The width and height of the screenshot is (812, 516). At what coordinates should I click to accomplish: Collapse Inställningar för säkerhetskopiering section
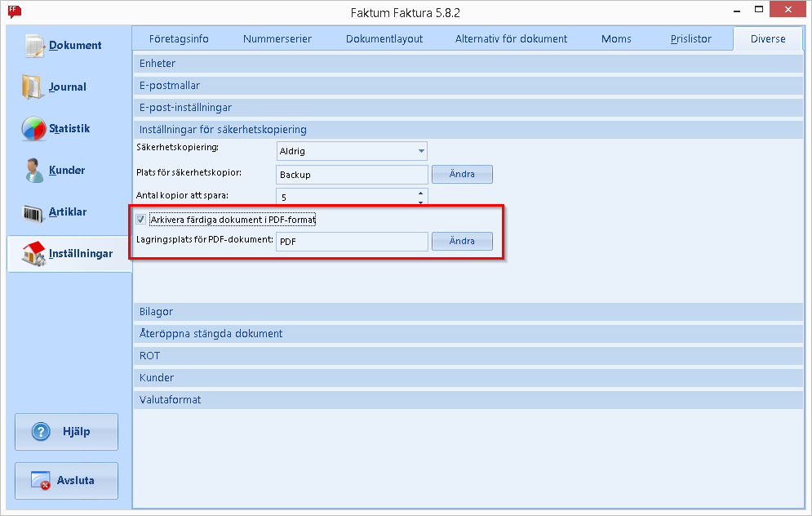coord(468,130)
